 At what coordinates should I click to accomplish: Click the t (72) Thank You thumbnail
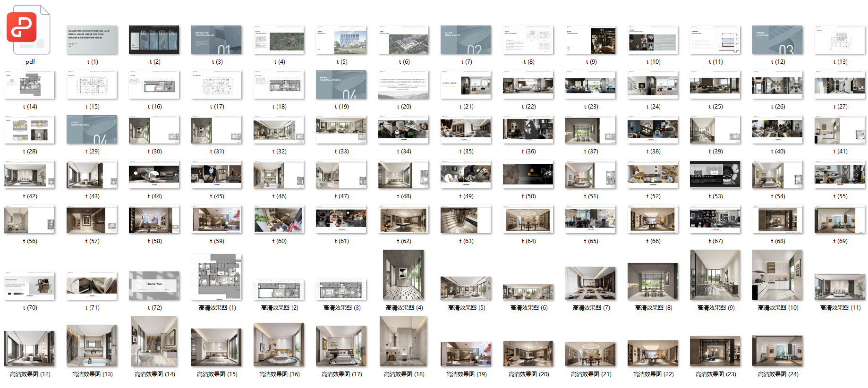click(x=154, y=286)
